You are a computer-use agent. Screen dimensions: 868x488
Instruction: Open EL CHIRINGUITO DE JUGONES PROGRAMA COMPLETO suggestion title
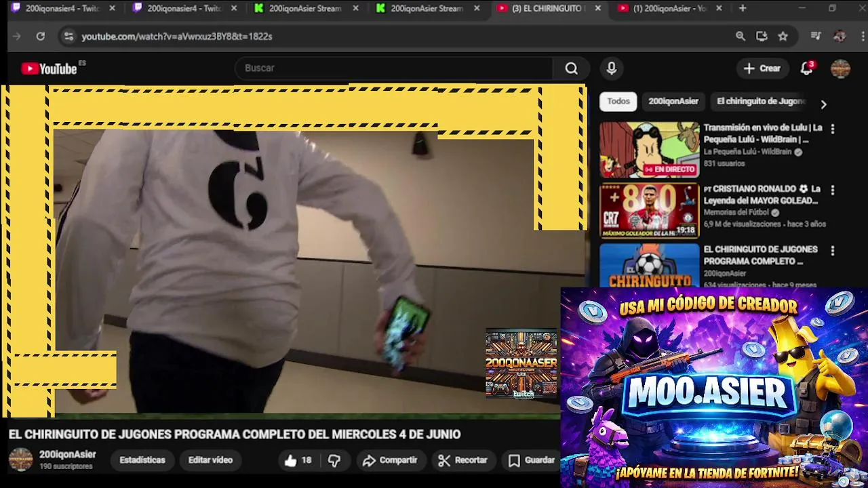(760, 256)
